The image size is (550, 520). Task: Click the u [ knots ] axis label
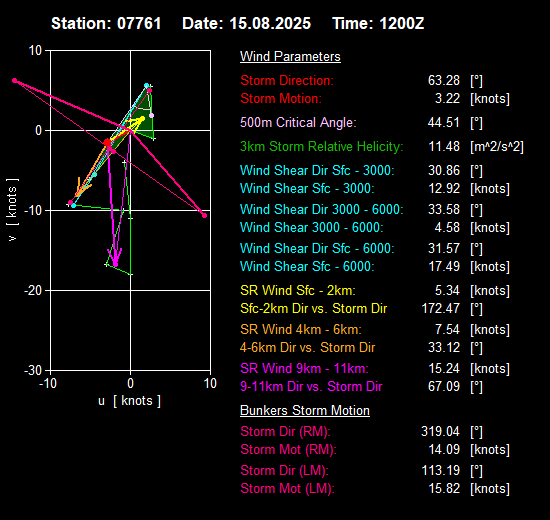click(129, 401)
